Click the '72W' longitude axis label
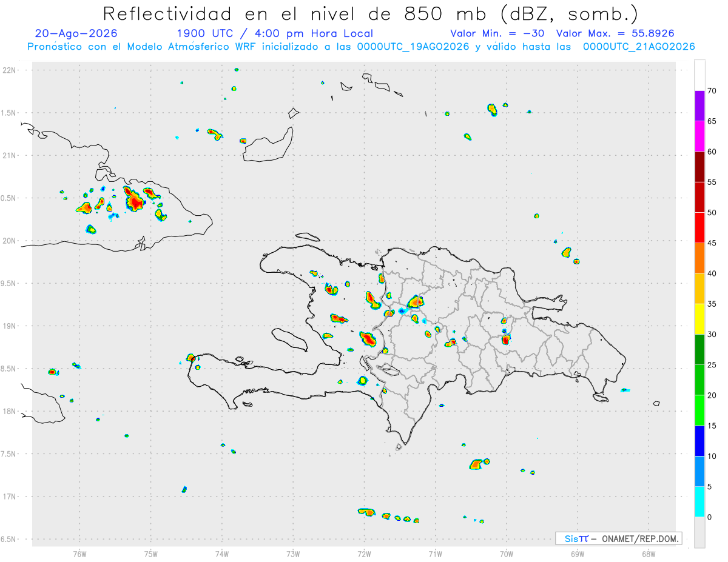The width and height of the screenshot is (728, 562). (x=364, y=554)
